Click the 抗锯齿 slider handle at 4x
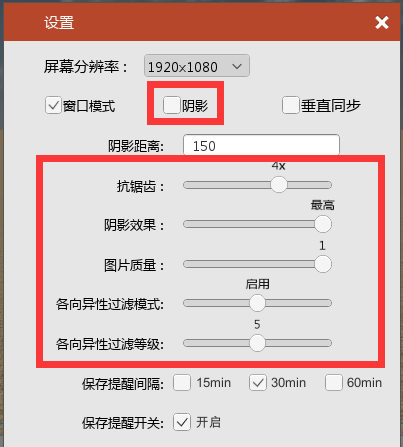 tap(279, 185)
